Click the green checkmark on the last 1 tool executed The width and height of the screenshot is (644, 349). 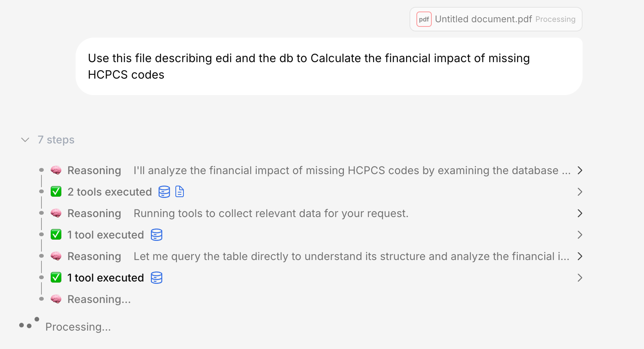[56, 278]
